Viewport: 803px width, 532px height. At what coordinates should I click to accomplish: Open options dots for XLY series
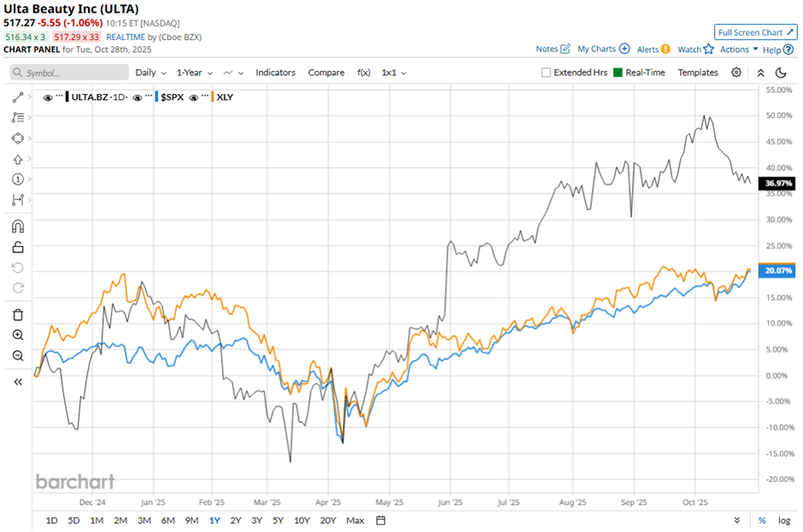coord(205,96)
